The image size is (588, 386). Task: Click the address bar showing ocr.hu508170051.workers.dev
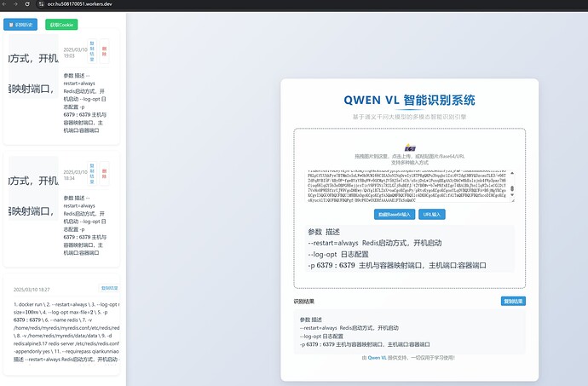[x=80, y=4]
